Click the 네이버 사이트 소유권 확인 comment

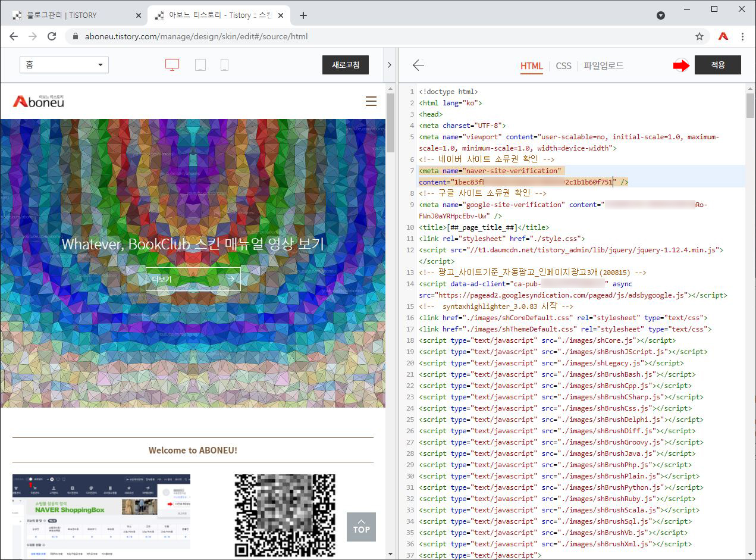tap(487, 159)
